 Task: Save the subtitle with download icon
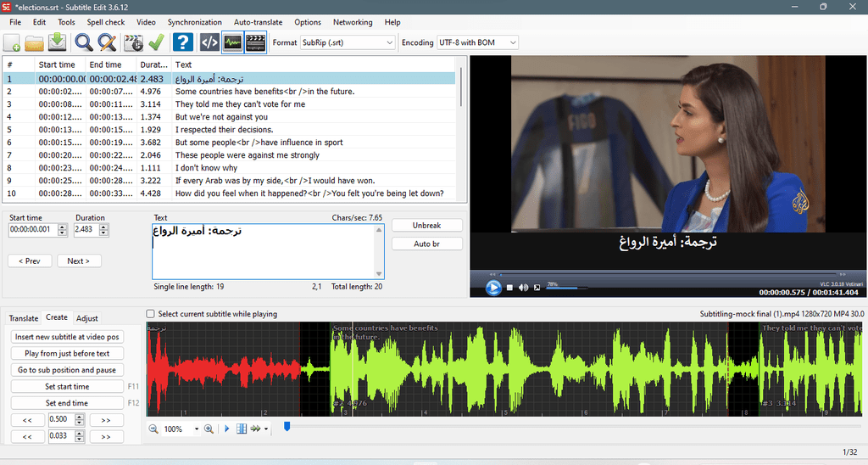pyautogui.click(x=57, y=42)
